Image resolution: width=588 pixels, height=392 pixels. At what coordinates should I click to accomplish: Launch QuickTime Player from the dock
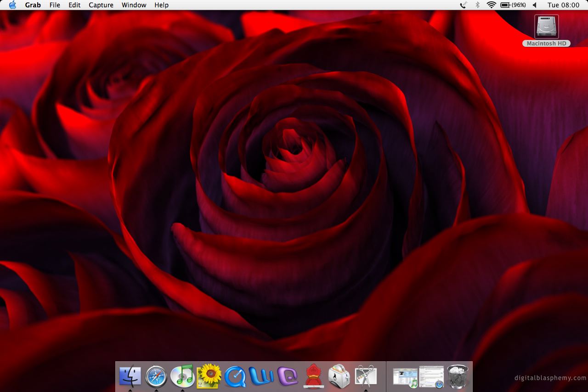(x=235, y=376)
